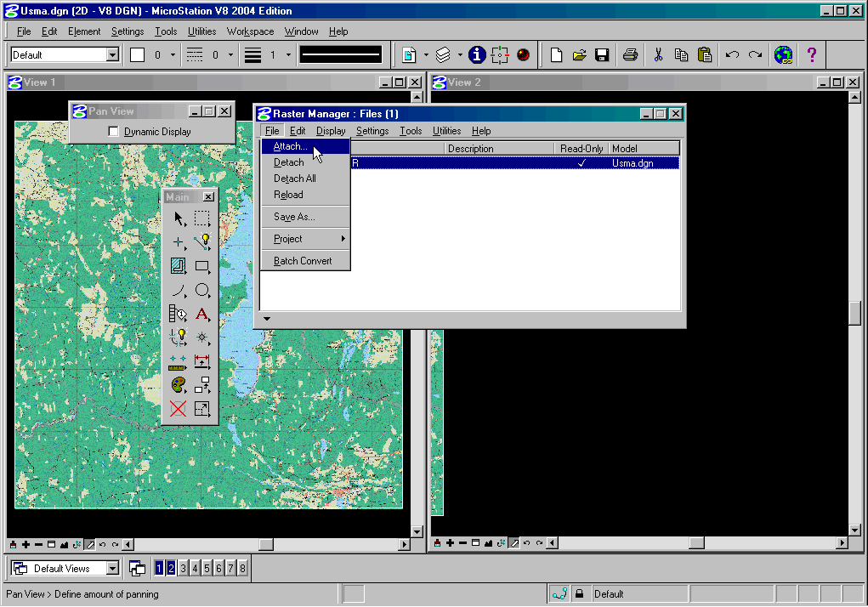Open the Default Views dropdown
This screenshot has width=868, height=607.
(x=113, y=568)
